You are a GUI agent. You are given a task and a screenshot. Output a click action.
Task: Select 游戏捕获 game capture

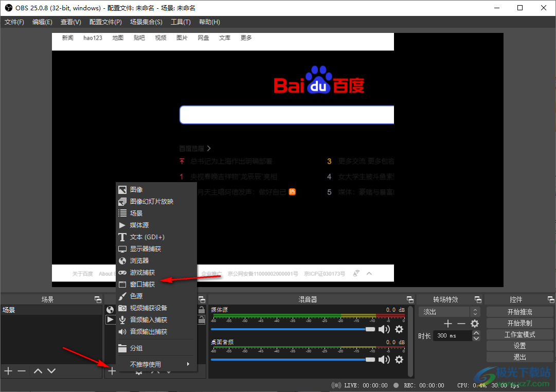pyautogui.click(x=156, y=273)
